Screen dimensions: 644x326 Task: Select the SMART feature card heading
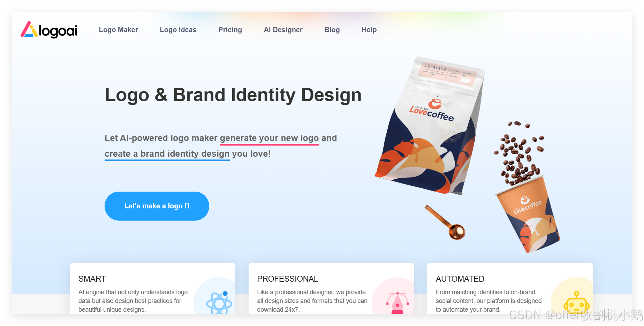[92, 279]
